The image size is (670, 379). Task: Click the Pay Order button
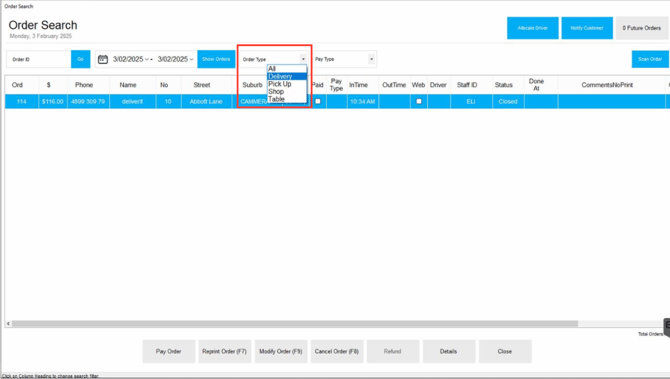coord(169,352)
